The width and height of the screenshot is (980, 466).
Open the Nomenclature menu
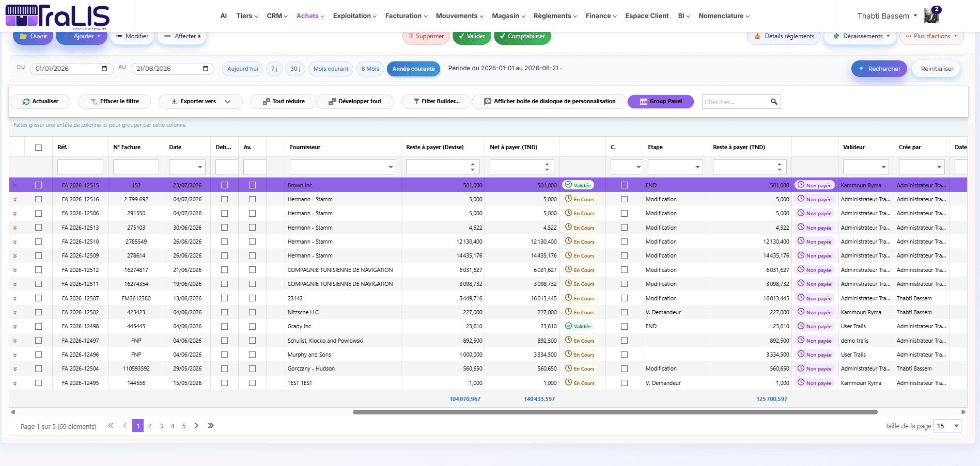[724, 16]
